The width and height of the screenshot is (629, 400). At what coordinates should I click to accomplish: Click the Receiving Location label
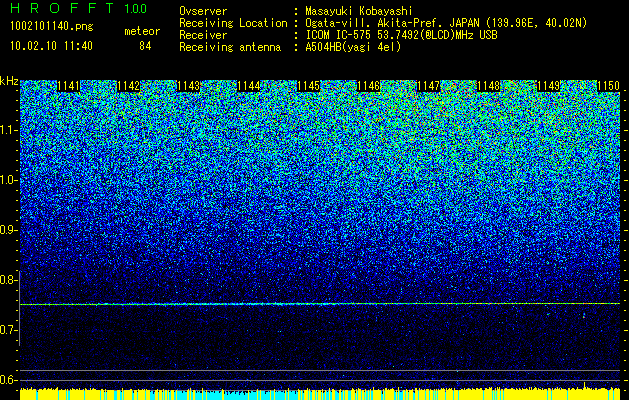click(233, 23)
